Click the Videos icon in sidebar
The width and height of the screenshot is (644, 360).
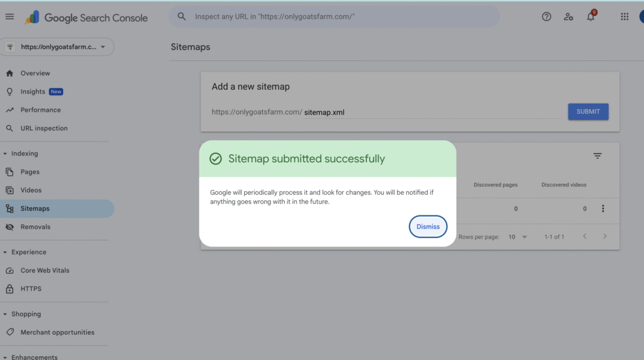click(9, 190)
